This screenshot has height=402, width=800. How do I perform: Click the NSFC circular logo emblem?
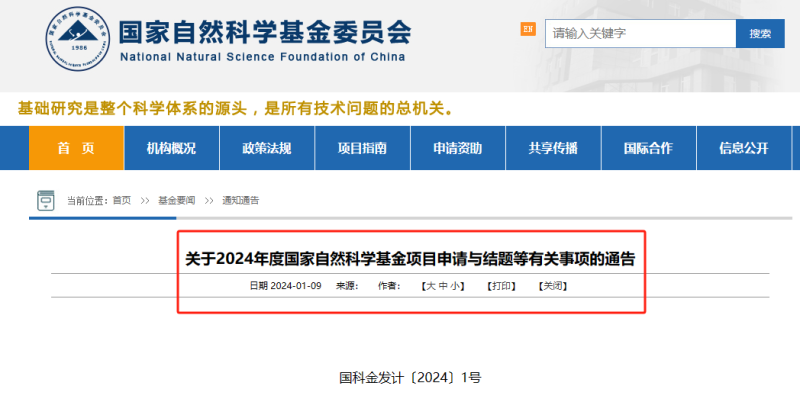point(78,39)
